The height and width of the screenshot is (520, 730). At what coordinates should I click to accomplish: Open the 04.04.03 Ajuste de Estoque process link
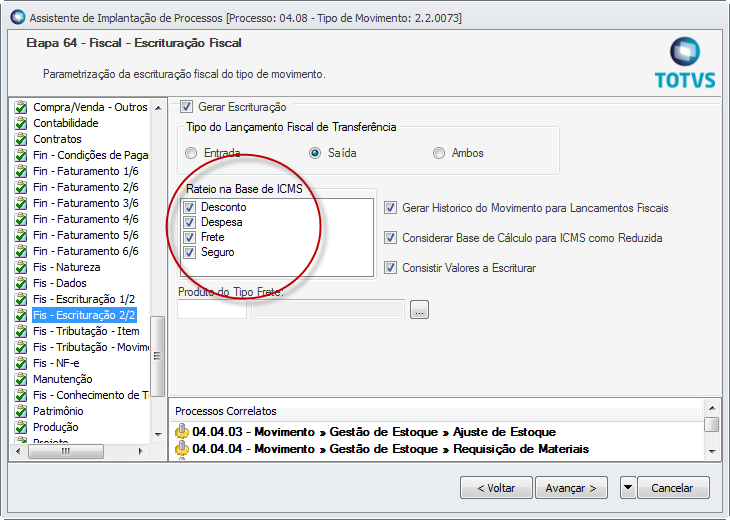point(374,432)
